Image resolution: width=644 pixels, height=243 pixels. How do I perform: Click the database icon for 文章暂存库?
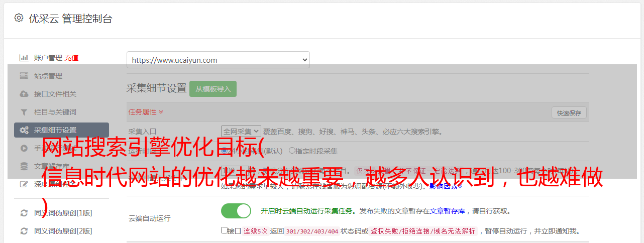pos(24,166)
